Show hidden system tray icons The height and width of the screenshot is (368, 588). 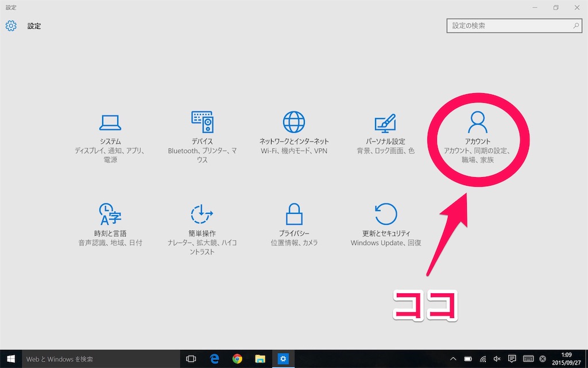tap(453, 359)
